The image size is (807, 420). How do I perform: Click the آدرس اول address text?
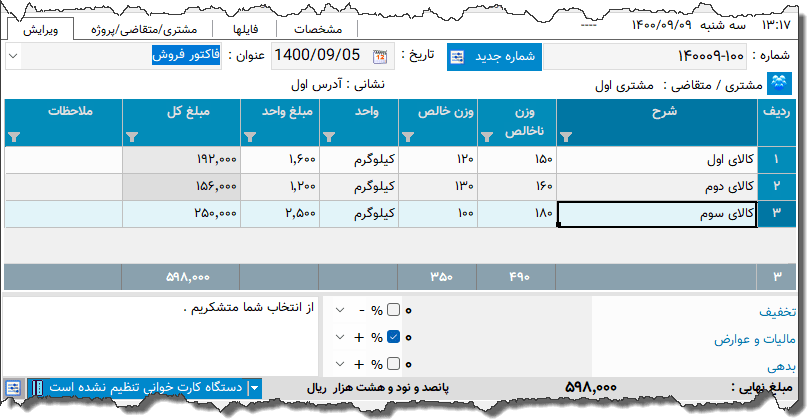(x=317, y=84)
